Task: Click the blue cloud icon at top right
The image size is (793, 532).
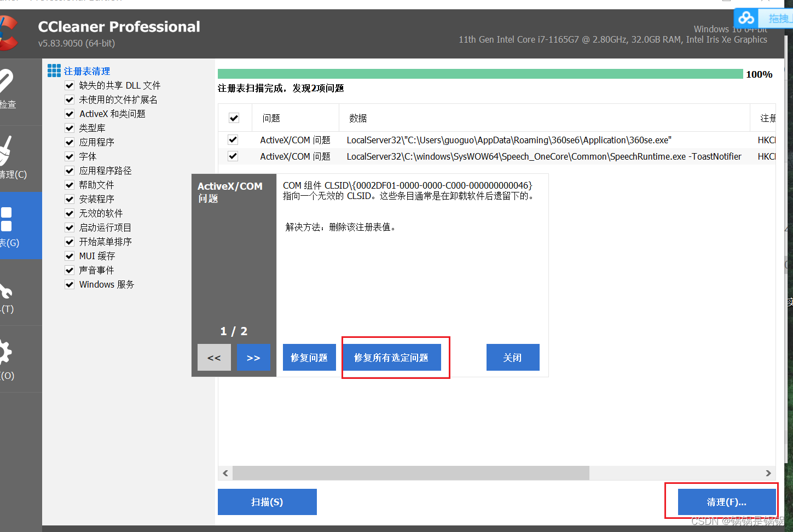Action: 746,18
